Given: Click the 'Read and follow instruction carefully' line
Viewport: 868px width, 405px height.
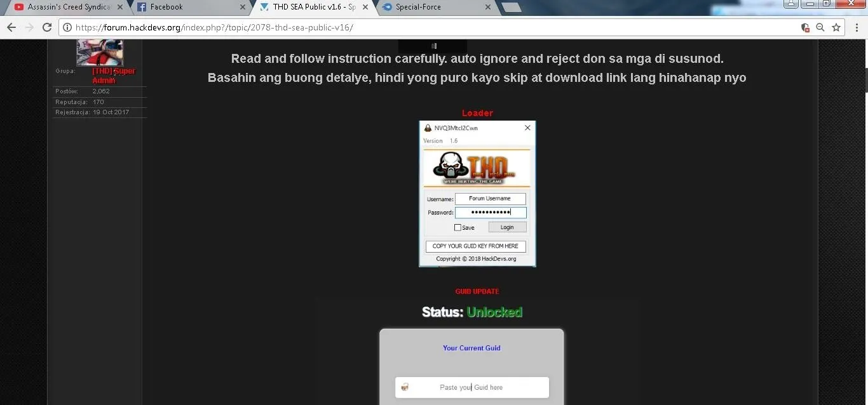Looking at the screenshot, I should coord(477,58).
